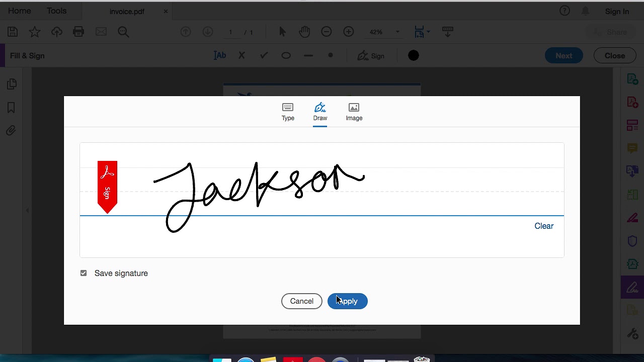Click the Print icon

coord(78,32)
